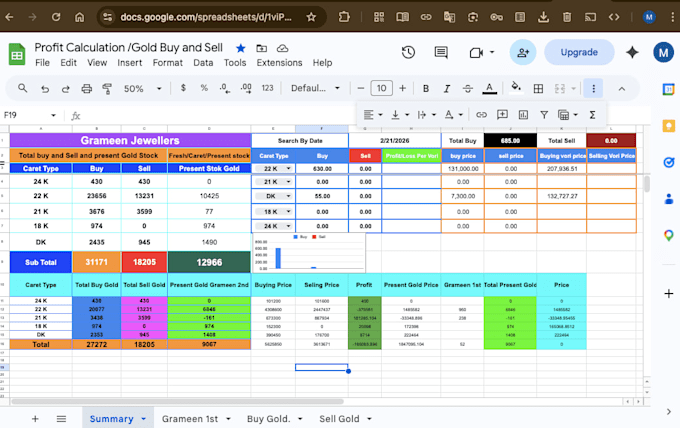
Task: Open the borders tool
Action: click(538, 88)
